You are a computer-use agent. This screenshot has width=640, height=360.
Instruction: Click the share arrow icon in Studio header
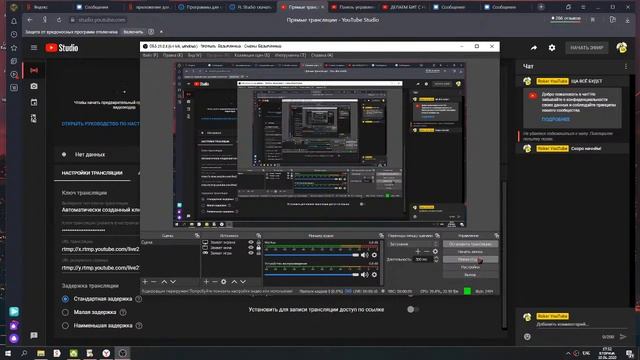click(533, 48)
